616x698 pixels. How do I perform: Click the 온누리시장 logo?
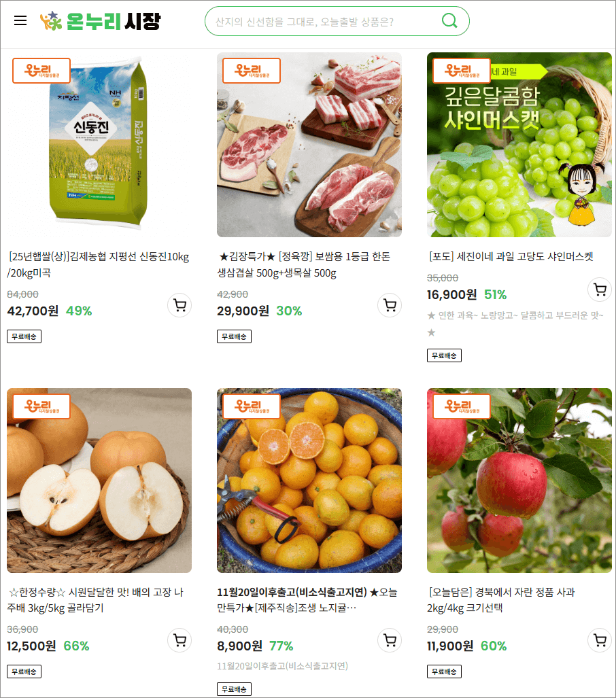pyautogui.click(x=100, y=21)
